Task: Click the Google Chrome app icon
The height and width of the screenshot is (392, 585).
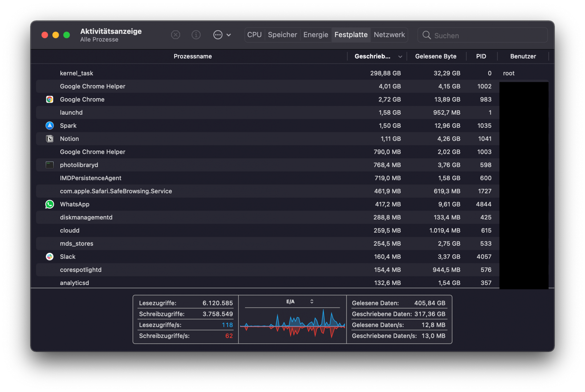Action: [50, 99]
